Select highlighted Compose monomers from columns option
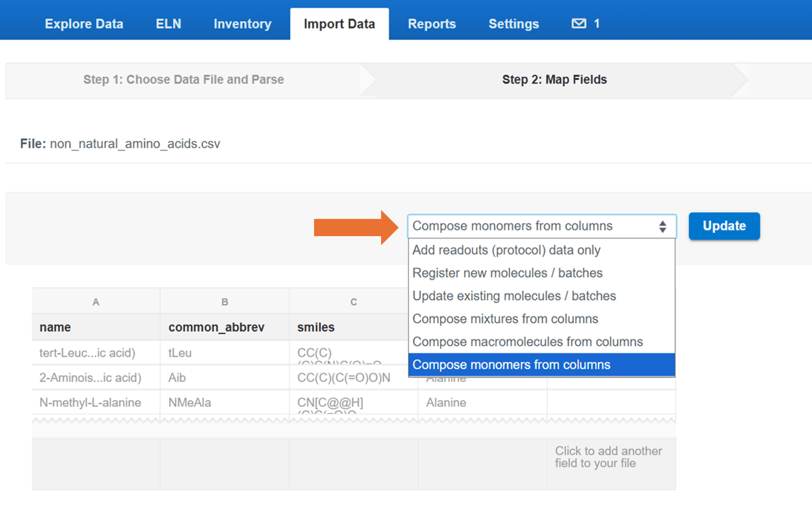812x524 pixels. point(512,365)
